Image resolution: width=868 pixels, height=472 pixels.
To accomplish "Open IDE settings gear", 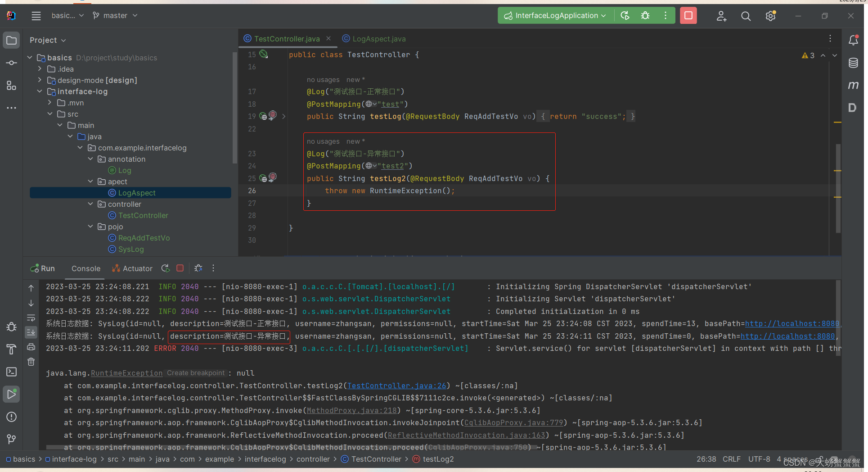I will point(770,16).
